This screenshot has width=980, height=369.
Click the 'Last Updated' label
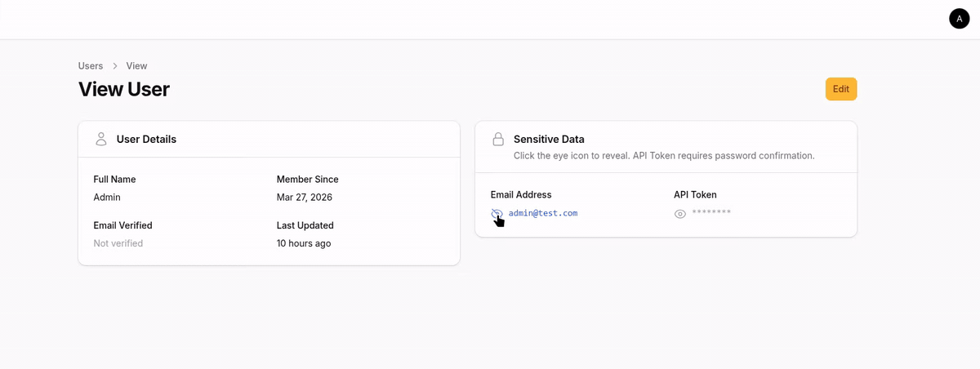[x=305, y=225]
